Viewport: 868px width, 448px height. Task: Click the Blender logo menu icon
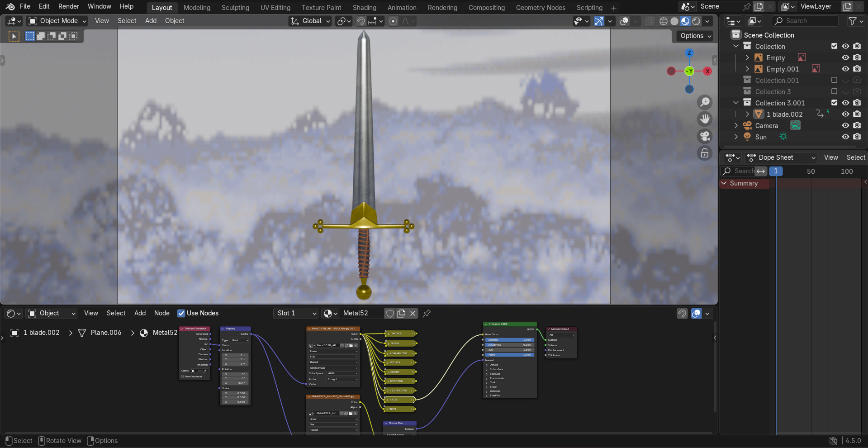[x=10, y=6]
